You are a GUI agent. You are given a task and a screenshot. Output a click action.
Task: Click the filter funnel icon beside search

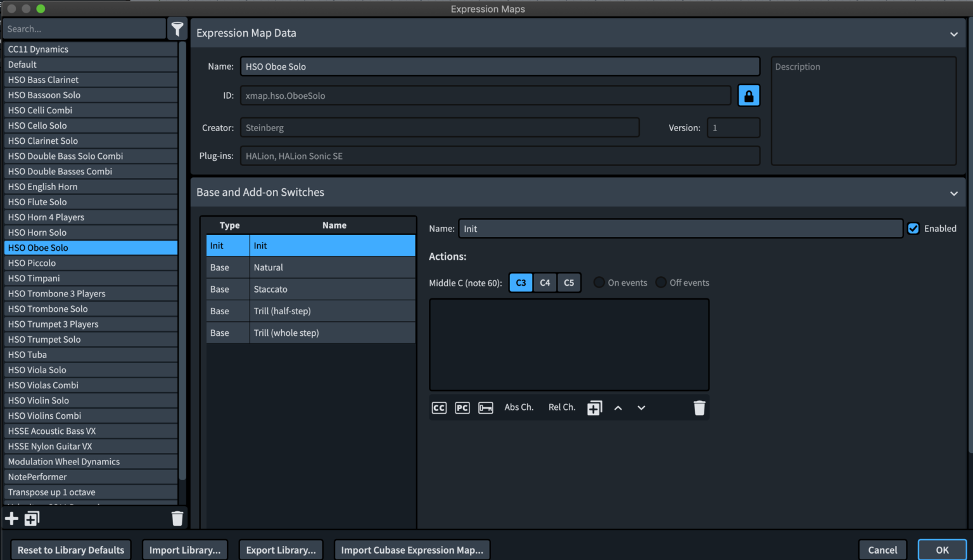177,29
